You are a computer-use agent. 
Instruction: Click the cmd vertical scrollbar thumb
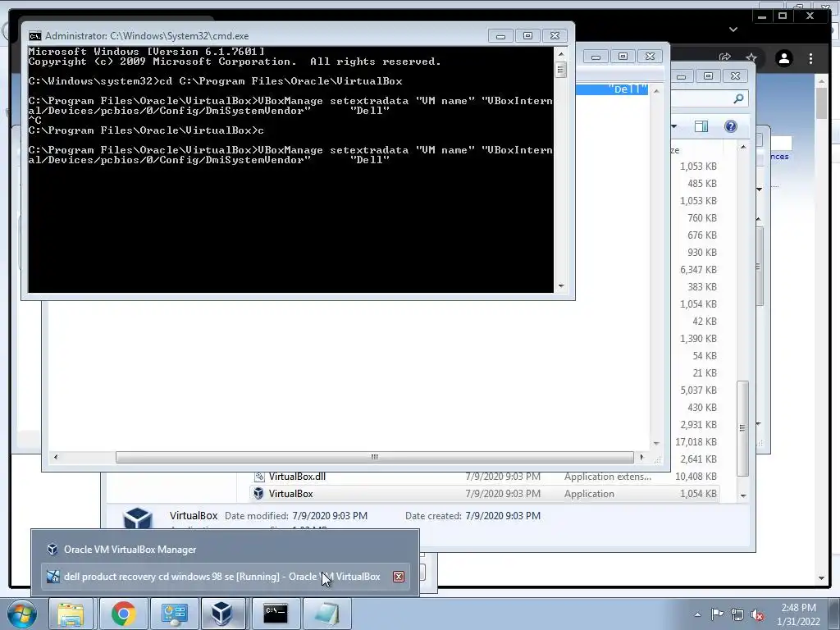pyautogui.click(x=561, y=70)
